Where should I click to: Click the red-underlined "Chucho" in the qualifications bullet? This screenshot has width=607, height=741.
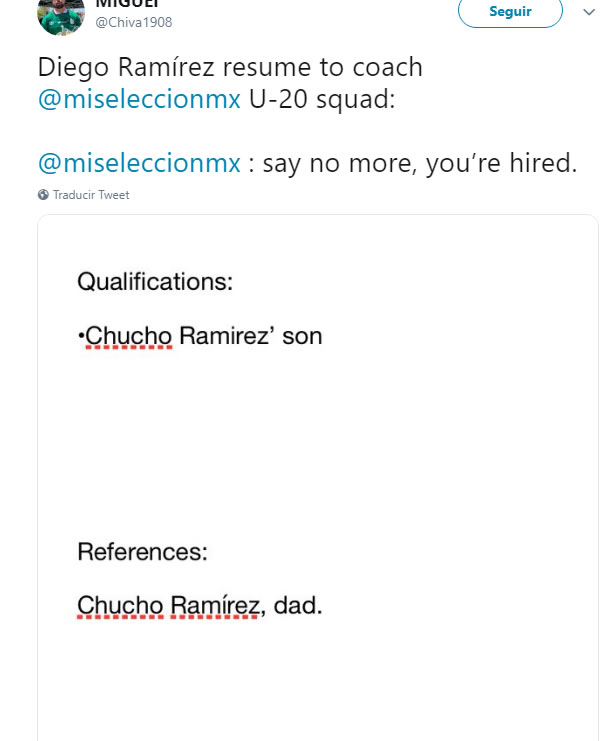129,336
